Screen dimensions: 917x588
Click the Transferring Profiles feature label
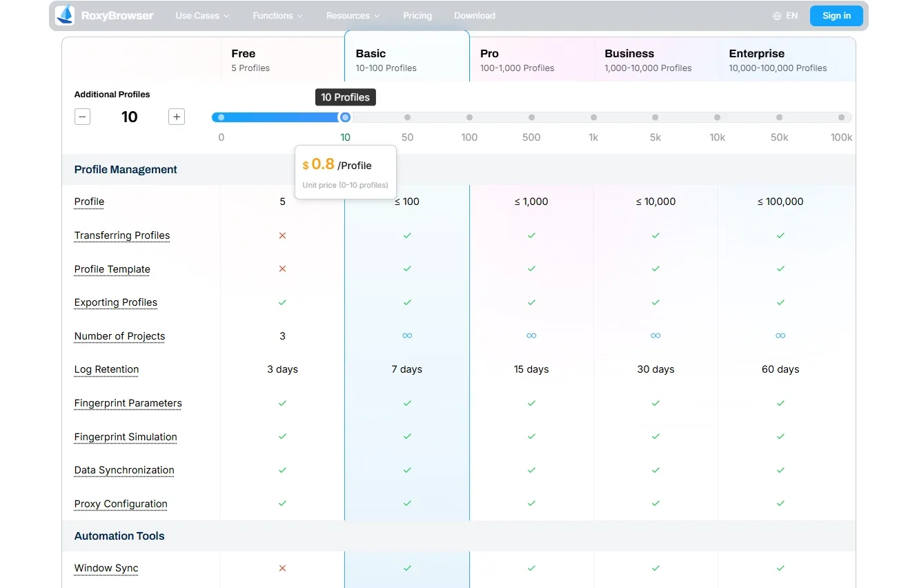coord(122,235)
